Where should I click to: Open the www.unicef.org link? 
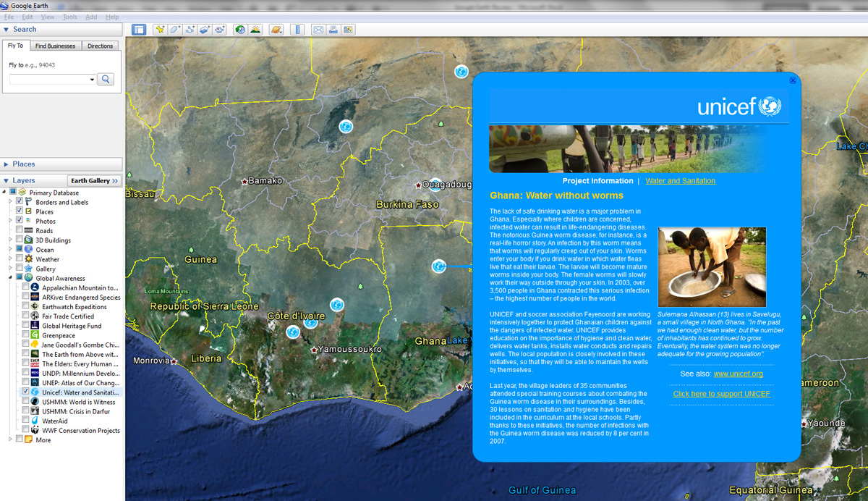coord(738,374)
